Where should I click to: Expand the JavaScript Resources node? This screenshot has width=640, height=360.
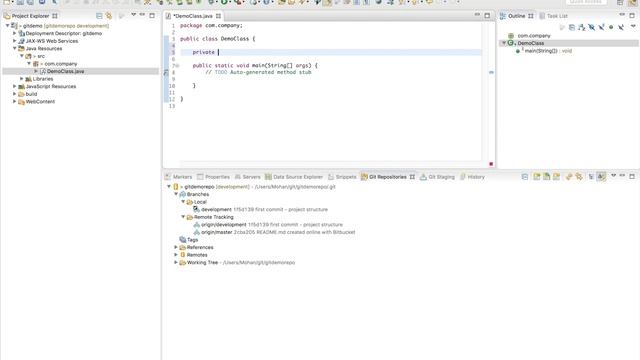tap(15, 87)
